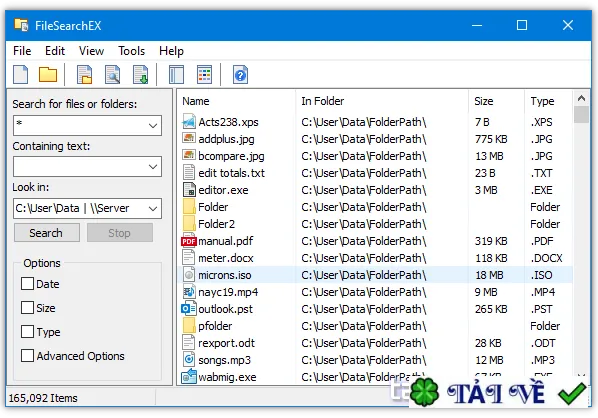Click the results scrollbar up arrow
Image resolution: width=598 pixels, height=418 pixels.
click(x=581, y=98)
